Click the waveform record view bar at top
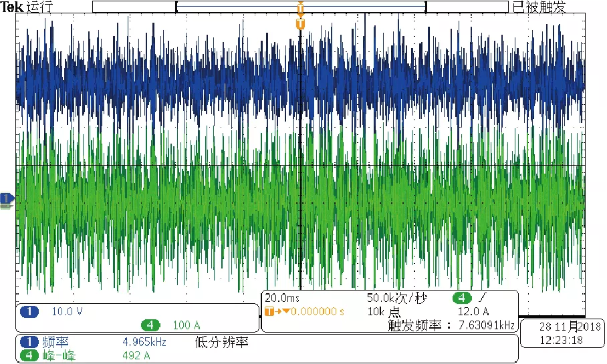Viewport: 607px width, 364px height. coord(300,7)
